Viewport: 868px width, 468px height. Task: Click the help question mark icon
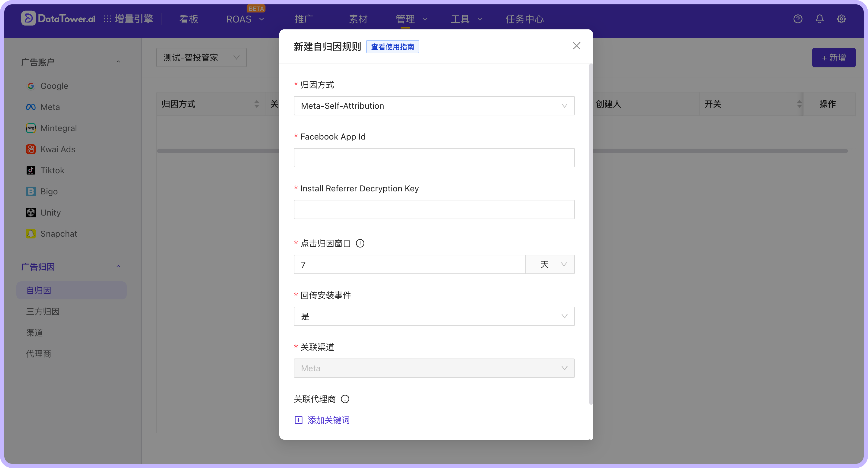pyautogui.click(x=798, y=19)
